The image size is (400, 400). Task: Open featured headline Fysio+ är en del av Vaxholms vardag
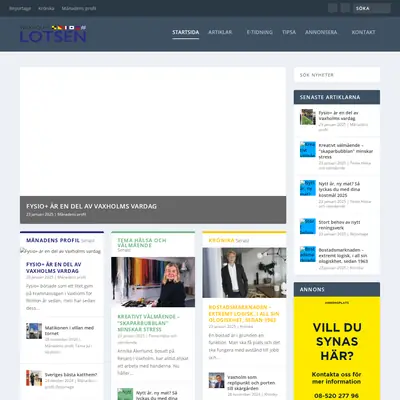click(x=91, y=206)
